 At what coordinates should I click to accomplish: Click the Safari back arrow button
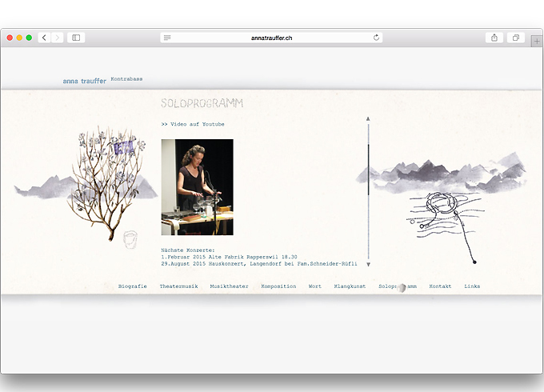click(x=44, y=38)
